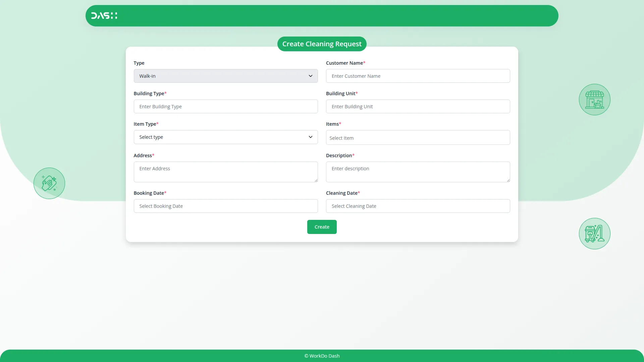
Task: Click the Create button
Action: 322,227
